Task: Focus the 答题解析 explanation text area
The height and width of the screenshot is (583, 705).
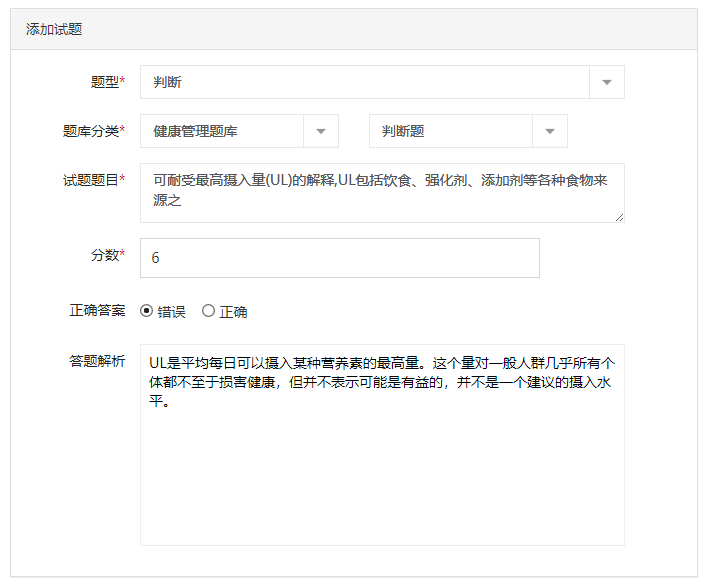Action: point(382,445)
